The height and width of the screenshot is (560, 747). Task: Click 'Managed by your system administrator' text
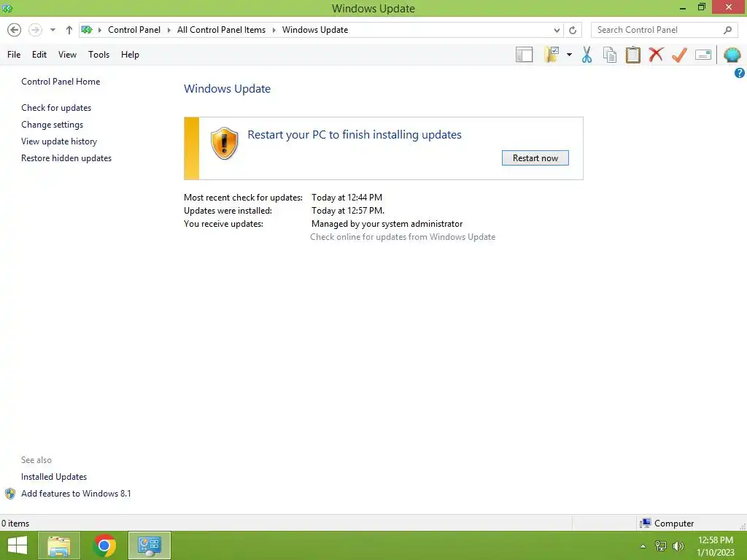pos(387,224)
